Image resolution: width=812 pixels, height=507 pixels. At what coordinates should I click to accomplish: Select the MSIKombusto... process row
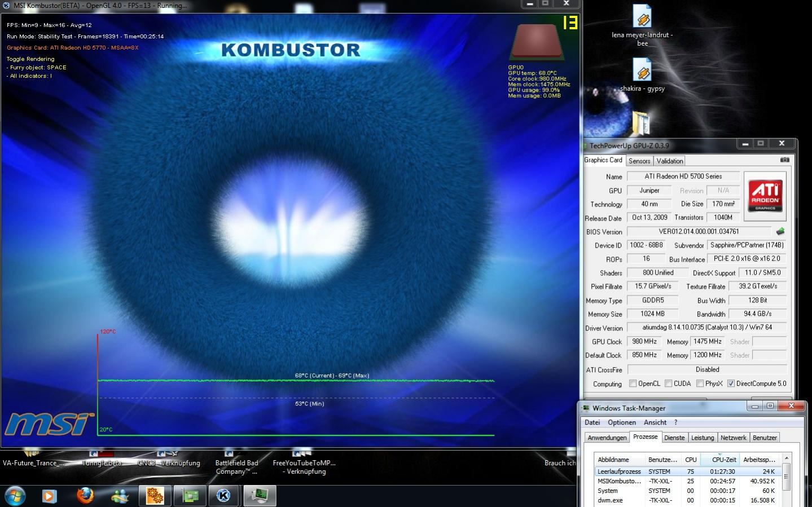(688, 481)
